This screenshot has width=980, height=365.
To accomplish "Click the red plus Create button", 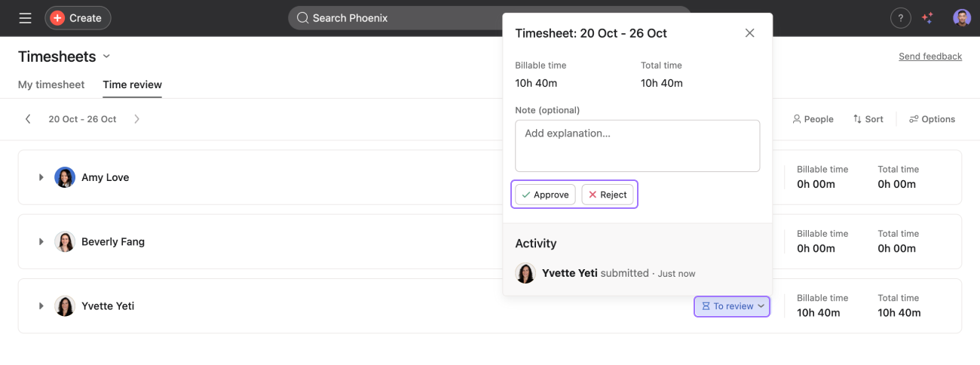I will tap(78, 18).
